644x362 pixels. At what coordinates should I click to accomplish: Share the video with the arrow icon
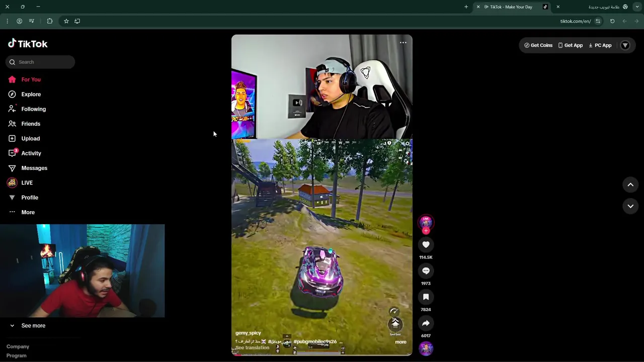point(426,323)
